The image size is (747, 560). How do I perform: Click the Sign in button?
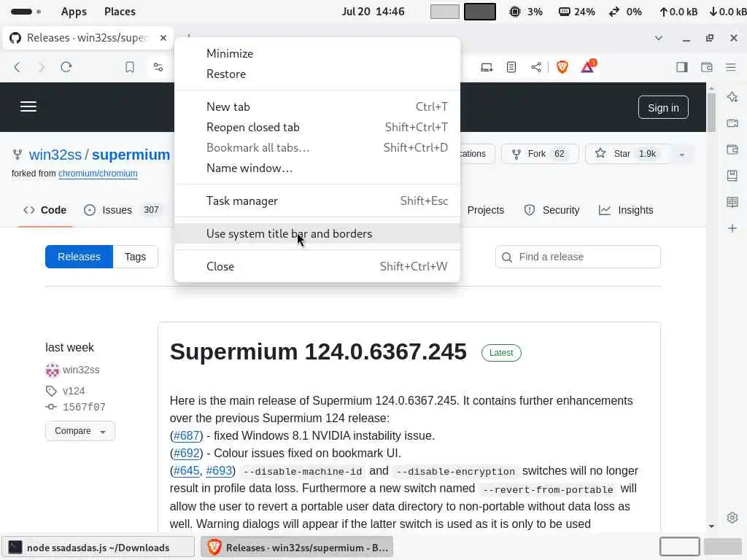pyautogui.click(x=663, y=108)
